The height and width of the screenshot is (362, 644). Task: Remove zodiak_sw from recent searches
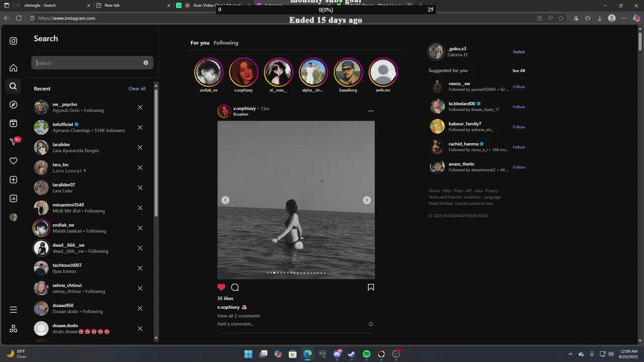(x=140, y=228)
